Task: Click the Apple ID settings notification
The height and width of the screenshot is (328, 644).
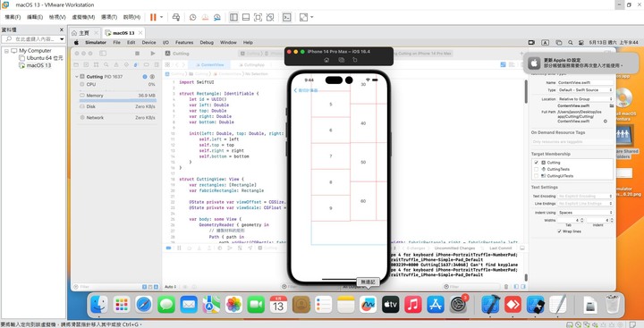Action: 580,63
